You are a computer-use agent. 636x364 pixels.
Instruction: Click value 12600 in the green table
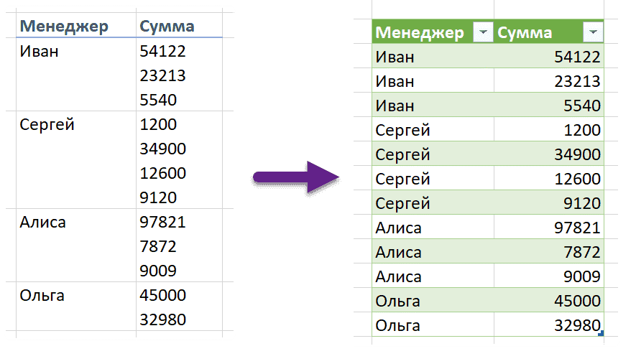577,179
